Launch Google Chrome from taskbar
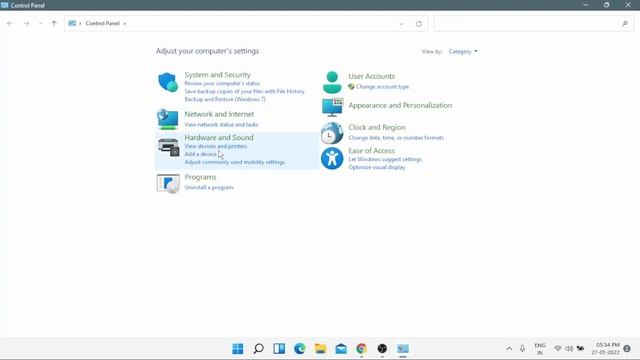Viewport: 640px width, 360px height. pyautogui.click(x=362, y=349)
